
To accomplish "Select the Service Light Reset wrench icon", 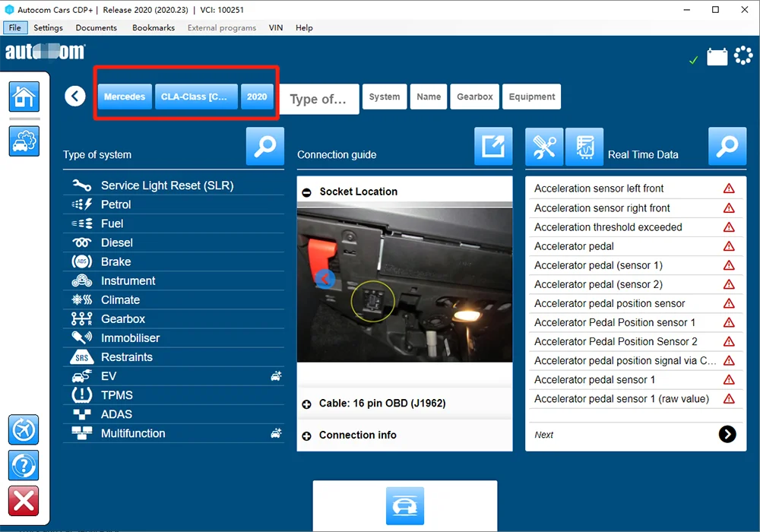I will pos(81,185).
